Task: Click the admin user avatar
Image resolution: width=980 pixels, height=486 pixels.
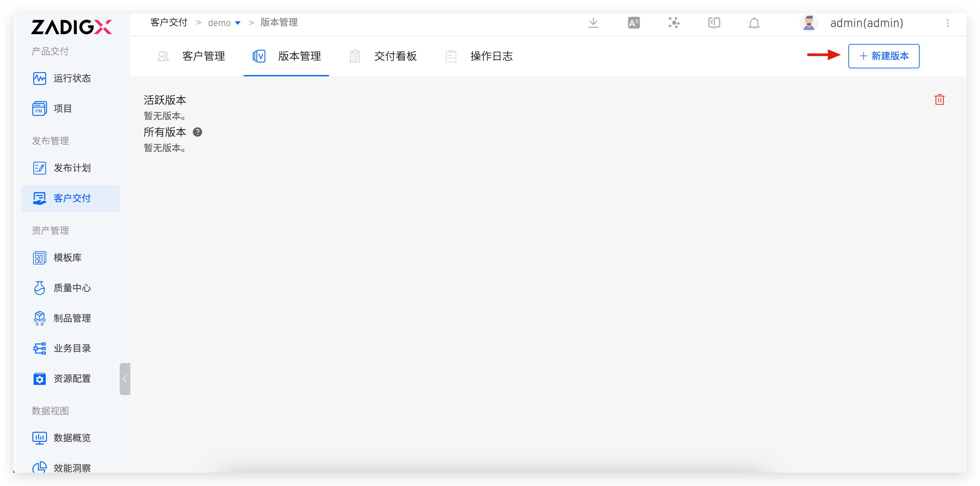Action: 808,23
